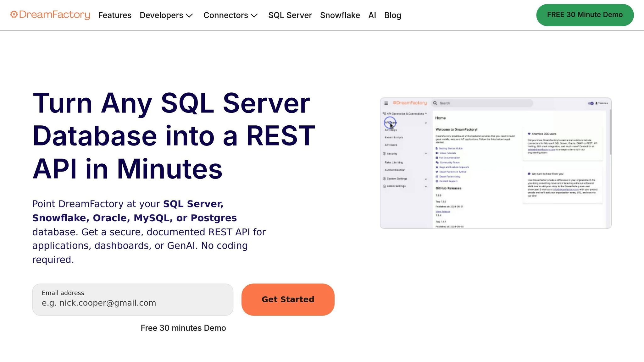Click the FREE 30 Minute Demo button
This screenshot has width=644, height=362.
click(x=585, y=15)
